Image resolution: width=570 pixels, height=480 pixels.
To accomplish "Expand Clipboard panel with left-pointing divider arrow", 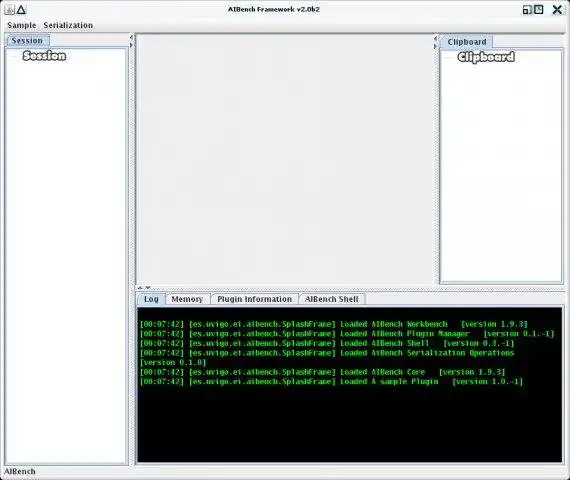I will pyautogui.click(x=435, y=39).
